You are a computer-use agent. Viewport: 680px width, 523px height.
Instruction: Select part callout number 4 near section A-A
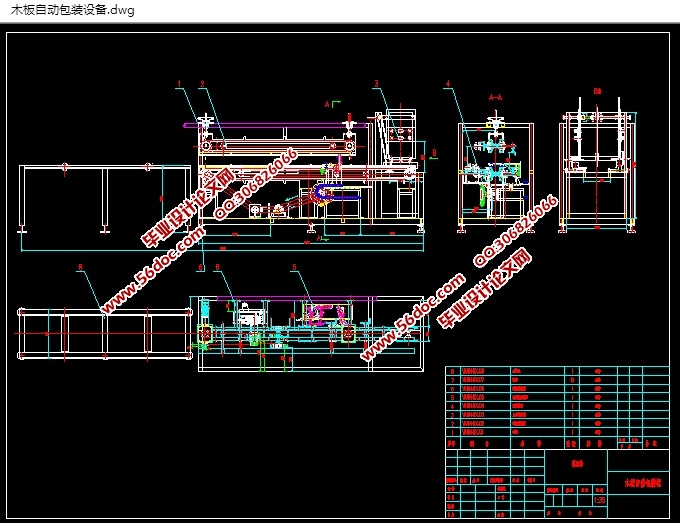pyautogui.click(x=448, y=83)
